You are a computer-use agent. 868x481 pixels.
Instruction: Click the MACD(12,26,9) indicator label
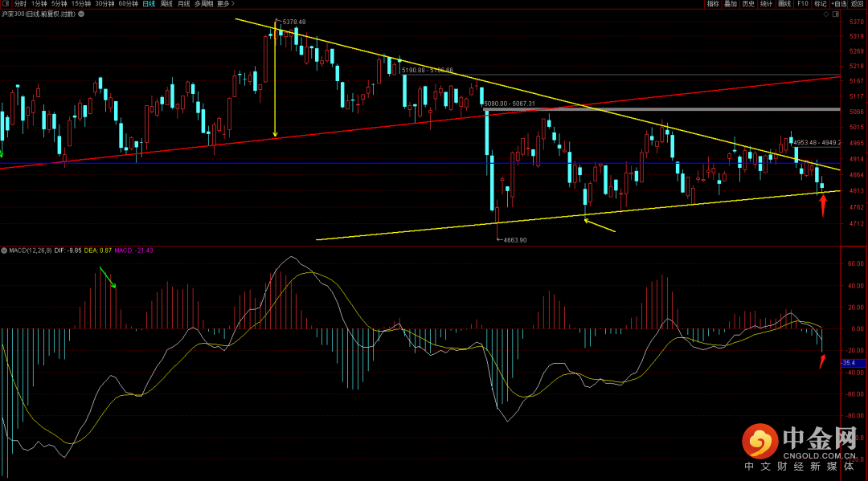coord(31,251)
